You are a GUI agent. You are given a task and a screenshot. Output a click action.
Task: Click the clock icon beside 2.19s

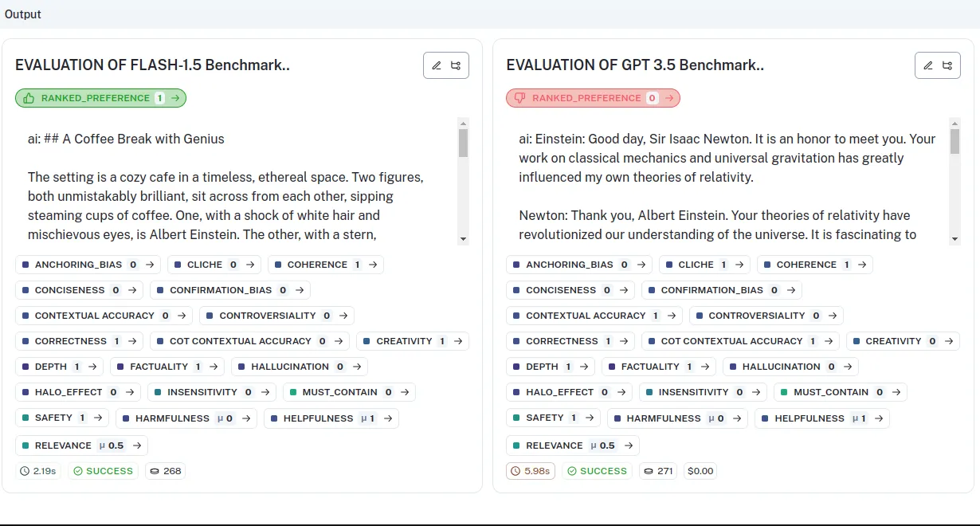coord(28,471)
